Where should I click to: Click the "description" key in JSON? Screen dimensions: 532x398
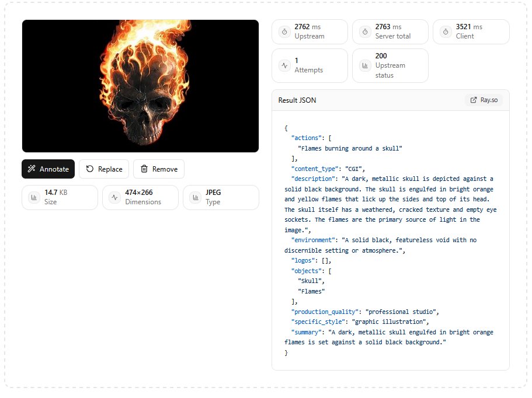[x=313, y=179]
